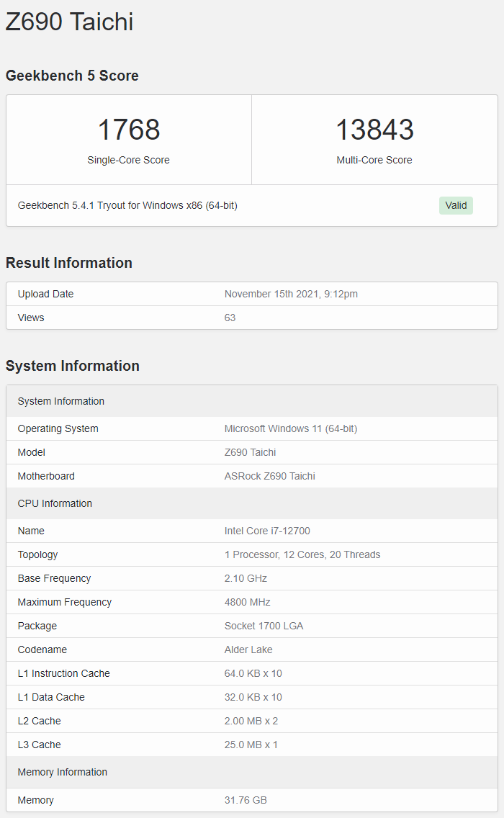
Task: Click the Socket 1700 LGA package value
Action: coord(264,626)
